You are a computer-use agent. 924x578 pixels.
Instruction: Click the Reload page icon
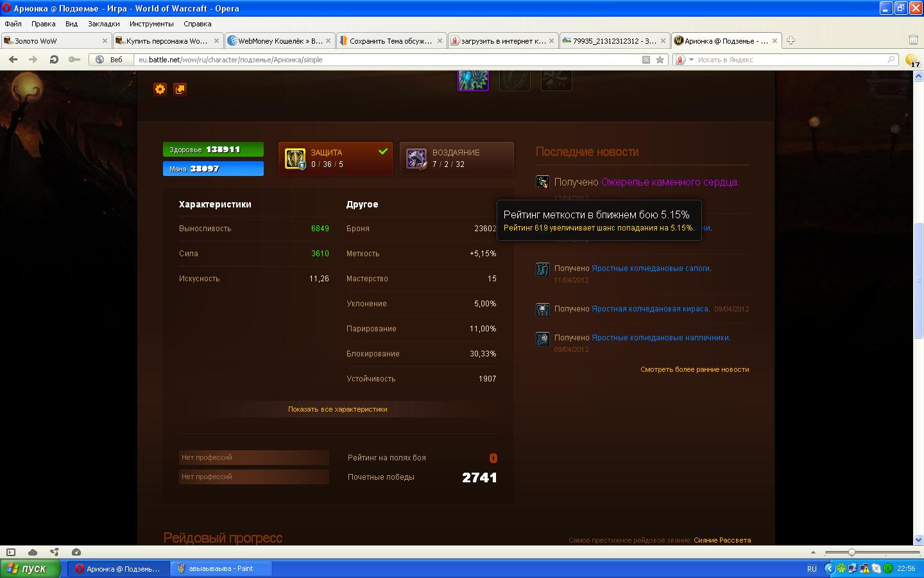click(x=54, y=59)
